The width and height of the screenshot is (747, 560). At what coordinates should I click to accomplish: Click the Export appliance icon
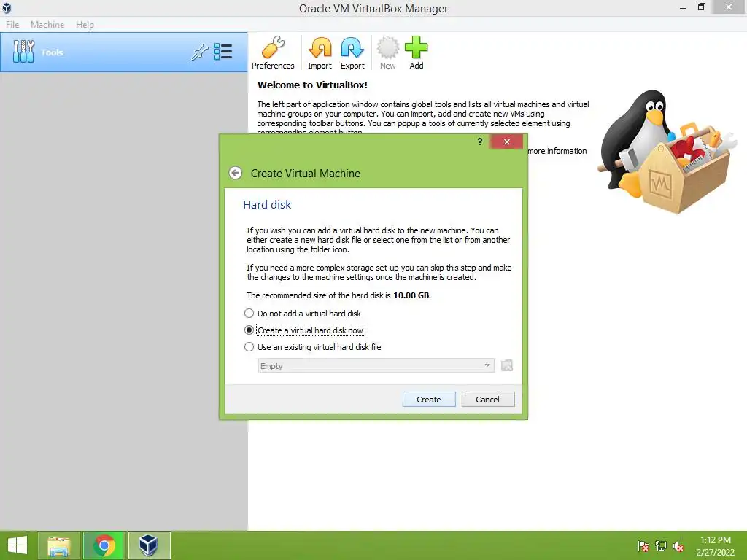[352, 52]
